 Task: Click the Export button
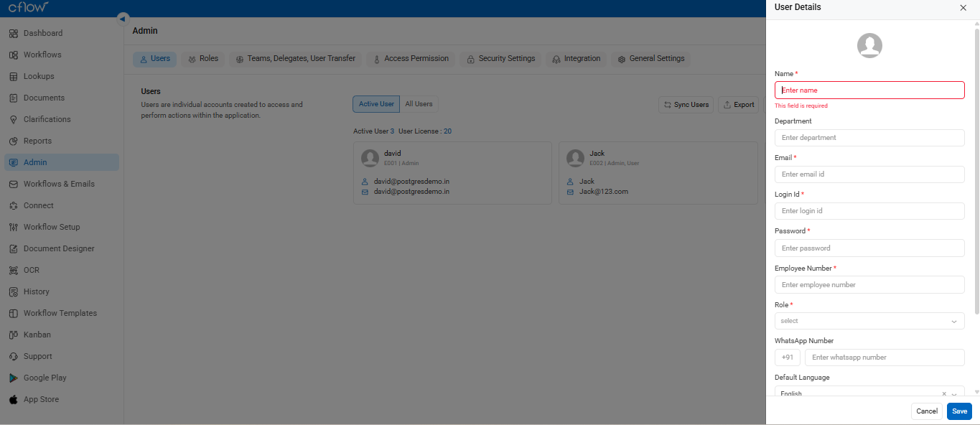[738, 105]
